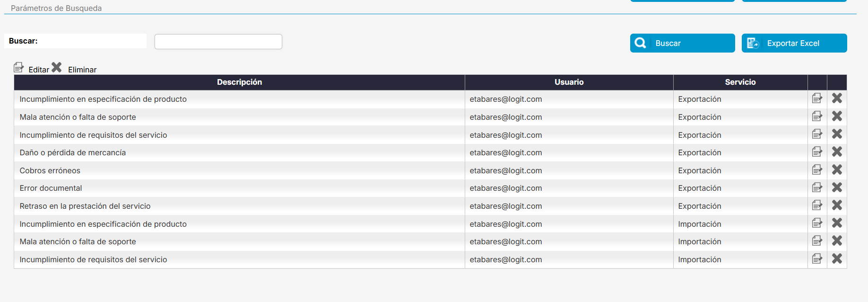The width and height of the screenshot is (868, 302).
Task: Delete Importación row Mala atención o falta de soporte
Action: (x=837, y=241)
